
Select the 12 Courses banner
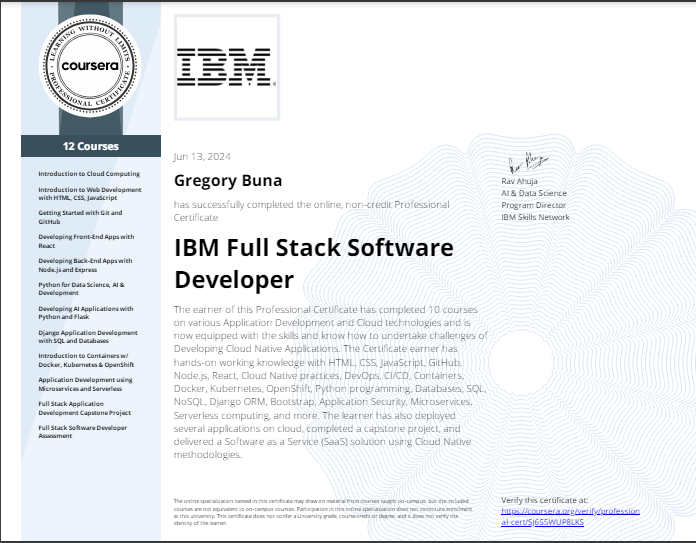coord(91,146)
